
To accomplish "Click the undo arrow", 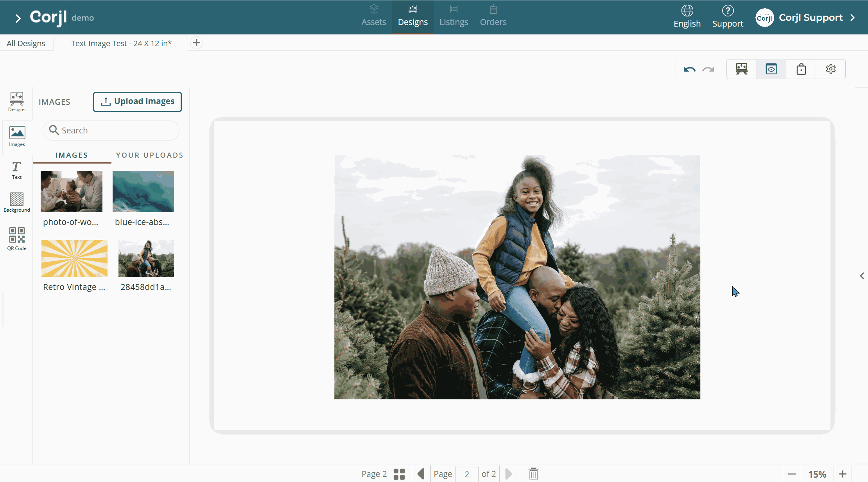I will coord(689,69).
